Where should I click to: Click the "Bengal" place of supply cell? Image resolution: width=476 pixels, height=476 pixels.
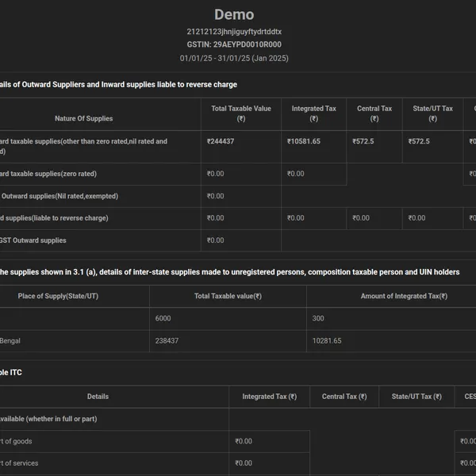pos(10,341)
